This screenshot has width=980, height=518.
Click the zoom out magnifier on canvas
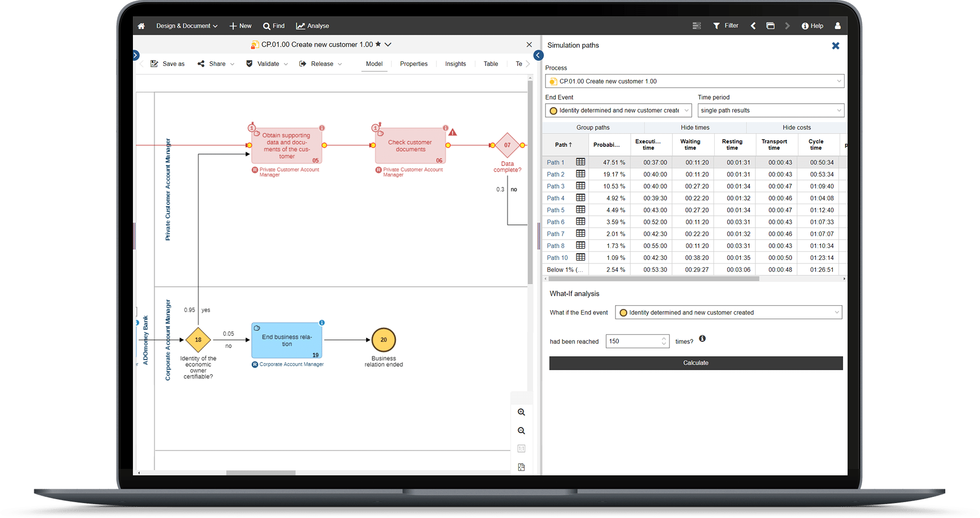pyautogui.click(x=521, y=431)
